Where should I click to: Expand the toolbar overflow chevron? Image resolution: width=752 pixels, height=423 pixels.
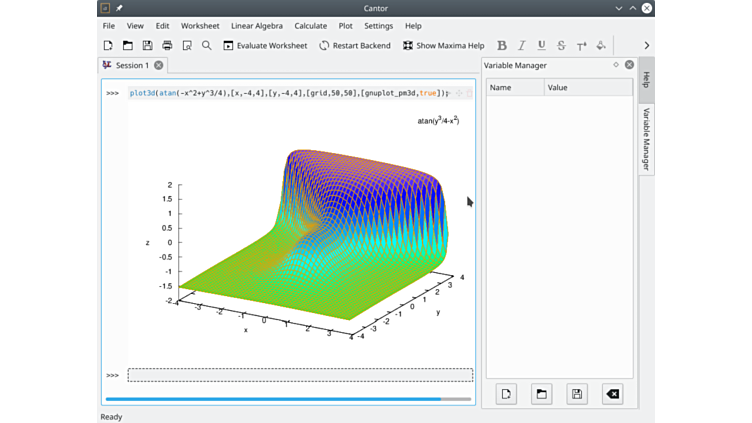(646, 45)
